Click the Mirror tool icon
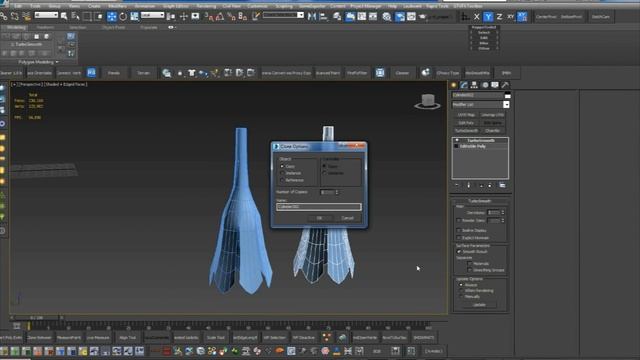640x360 pixels. point(312,16)
